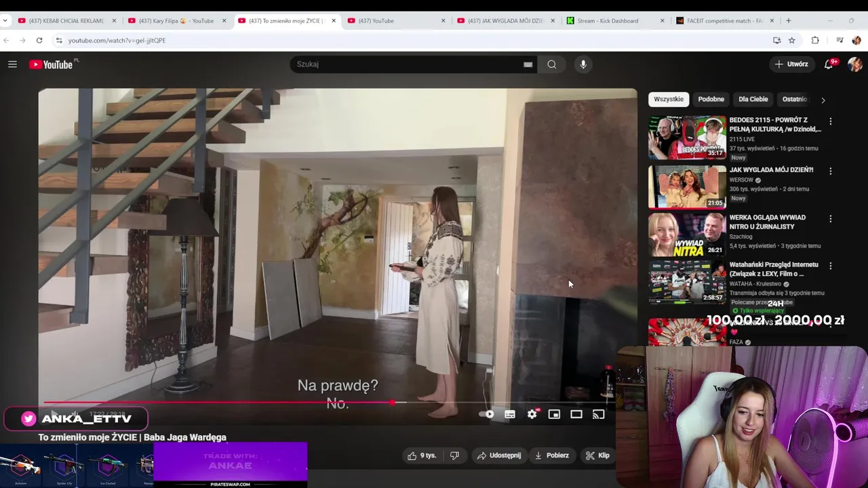Open options for WERKA OGLĄDA WYWIAD video

click(831, 219)
